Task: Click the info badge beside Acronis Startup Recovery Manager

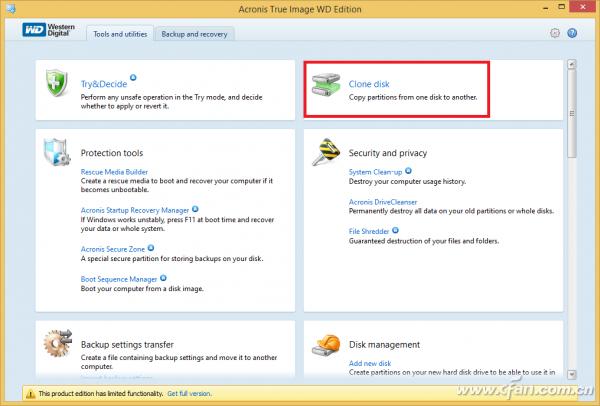Action: point(195,209)
